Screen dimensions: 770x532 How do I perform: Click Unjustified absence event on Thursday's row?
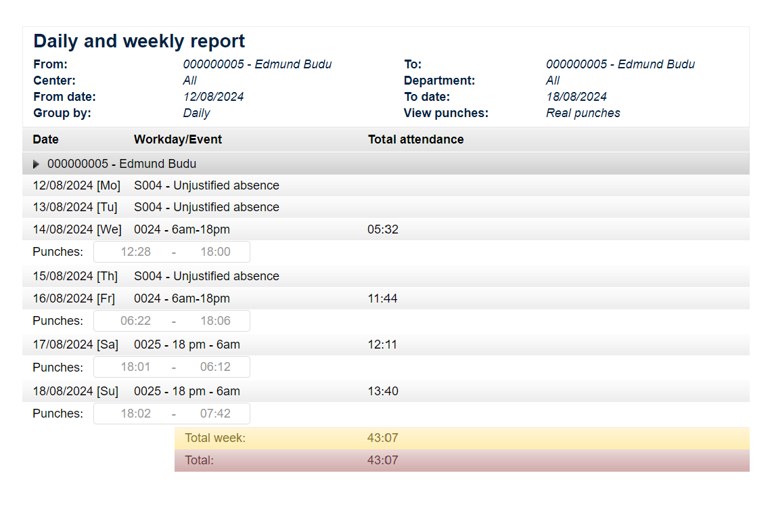[x=207, y=276]
